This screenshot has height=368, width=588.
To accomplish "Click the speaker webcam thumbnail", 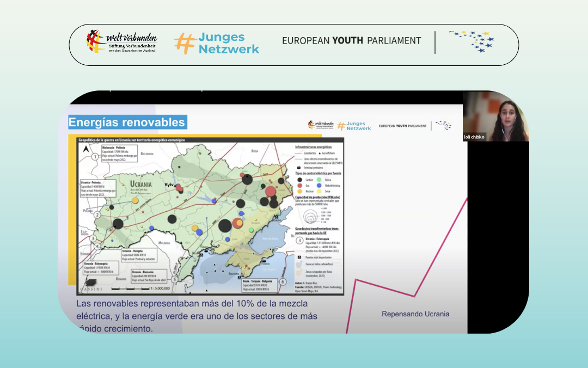I will point(496,116).
